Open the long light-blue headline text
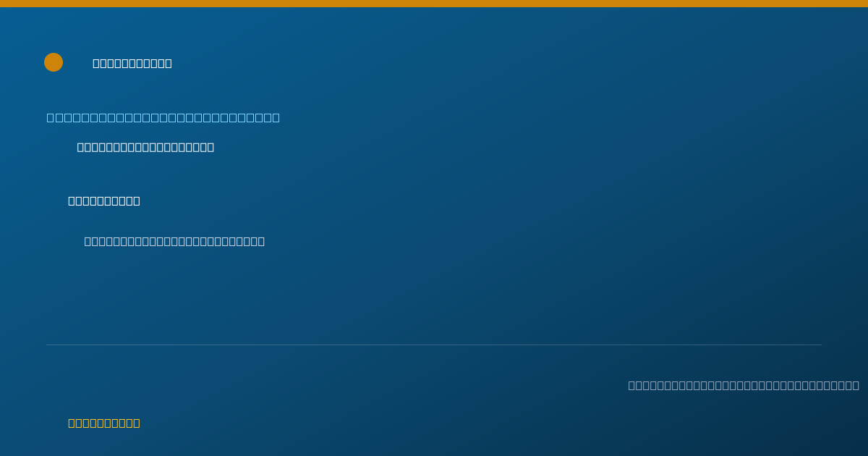This screenshot has width=868, height=456. coord(163,117)
